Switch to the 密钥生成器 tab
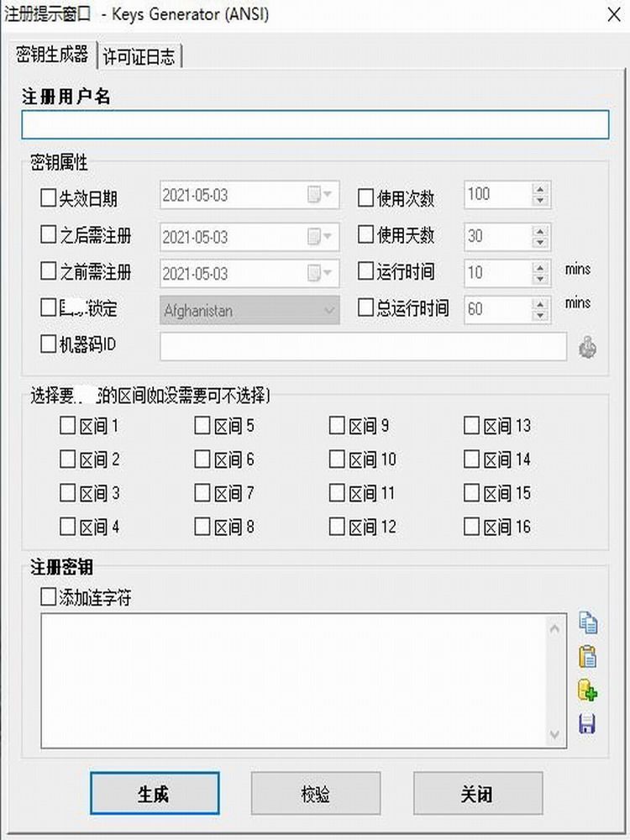The height and width of the screenshot is (840, 630). [52, 55]
